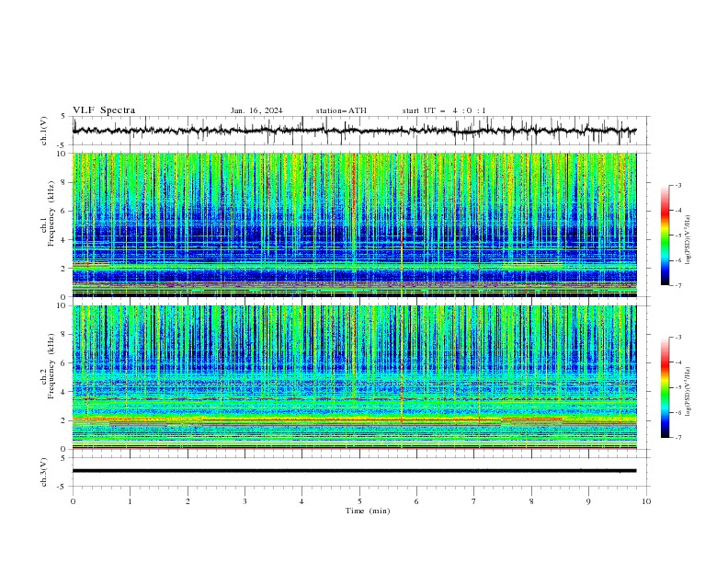The height and width of the screenshot is (563, 728).
Task: Click the '4' tick on the time axis
Action: pyautogui.click(x=301, y=501)
